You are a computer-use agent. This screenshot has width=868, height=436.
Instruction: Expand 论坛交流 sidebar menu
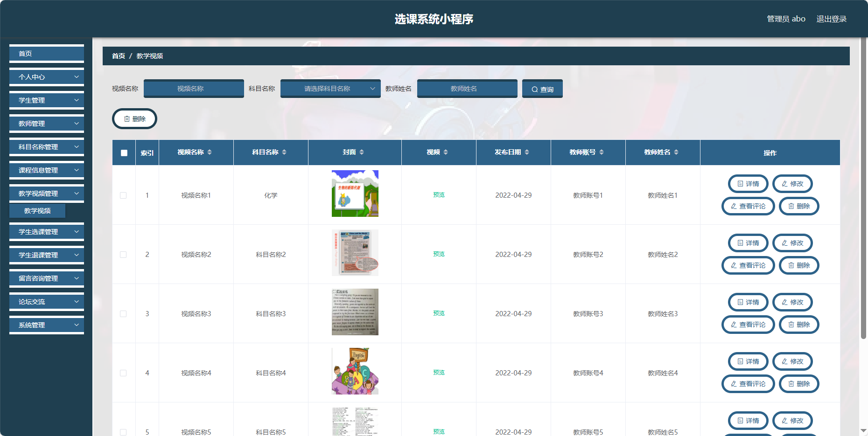pyautogui.click(x=47, y=302)
